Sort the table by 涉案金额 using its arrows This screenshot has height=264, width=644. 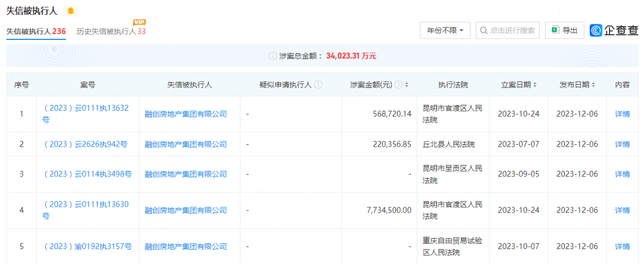click(x=407, y=85)
